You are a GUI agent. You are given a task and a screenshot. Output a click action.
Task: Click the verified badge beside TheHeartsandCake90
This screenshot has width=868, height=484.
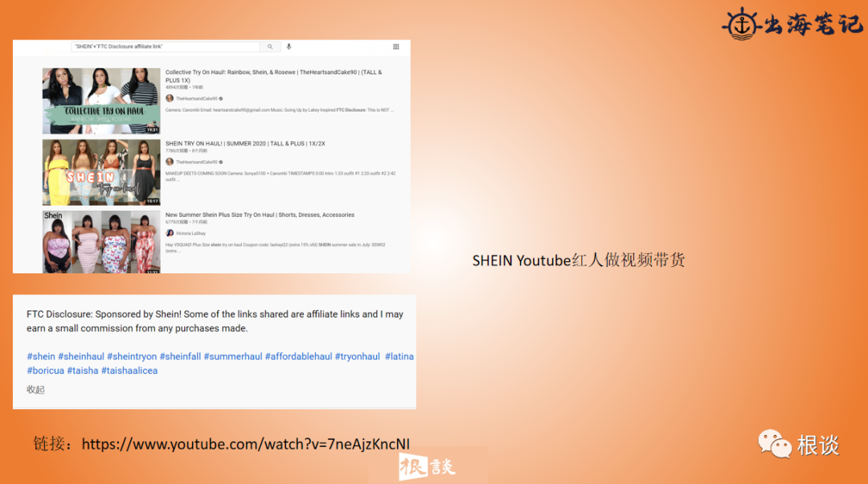click(221, 98)
